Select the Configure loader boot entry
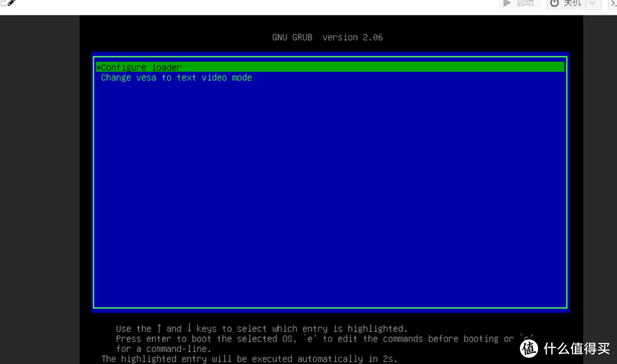 click(330, 67)
